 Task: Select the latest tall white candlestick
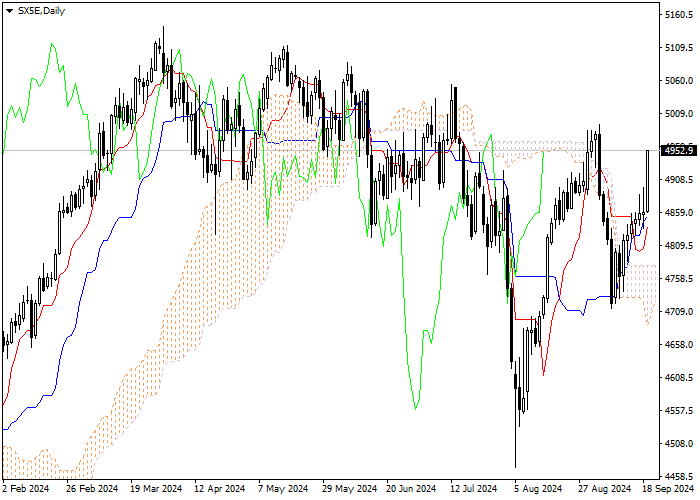(647, 181)
